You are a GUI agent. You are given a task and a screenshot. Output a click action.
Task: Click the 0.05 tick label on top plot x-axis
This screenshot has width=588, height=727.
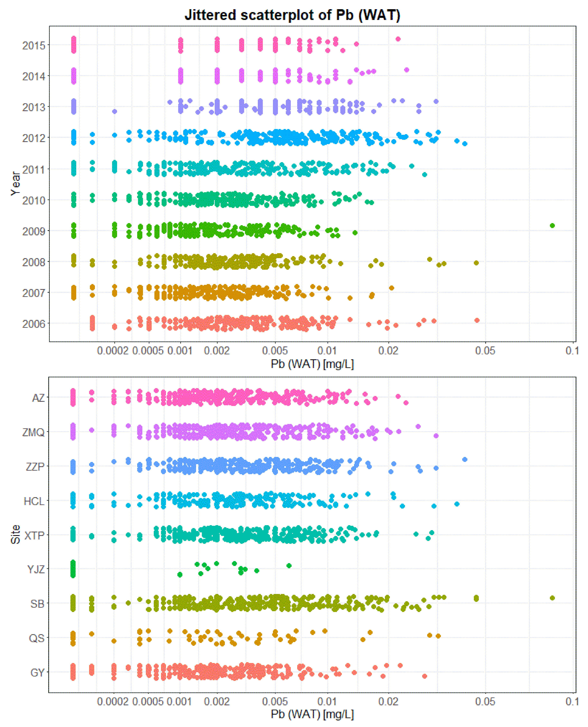pos(485,351)
